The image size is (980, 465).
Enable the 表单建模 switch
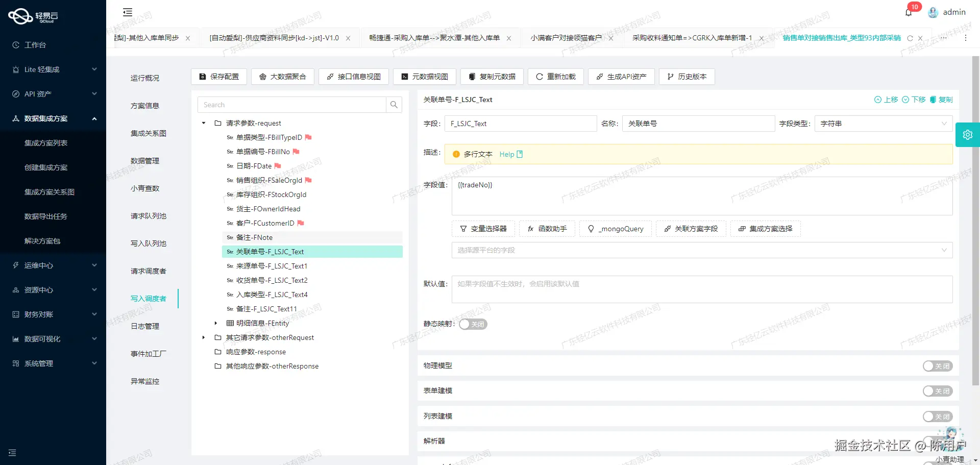coord(937,391)
